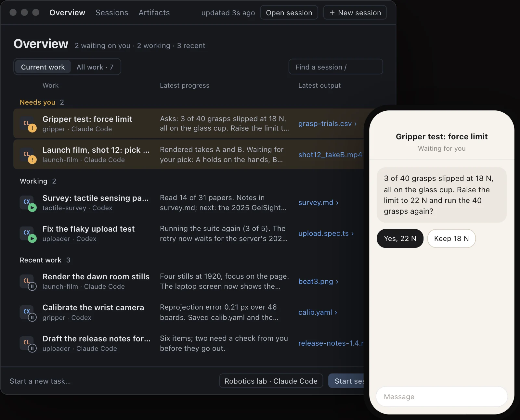Image resolution: width=520 pixels, height=420 pixels.
Task: Focus the Find a session search field
Action: click(x=336, y=67)
